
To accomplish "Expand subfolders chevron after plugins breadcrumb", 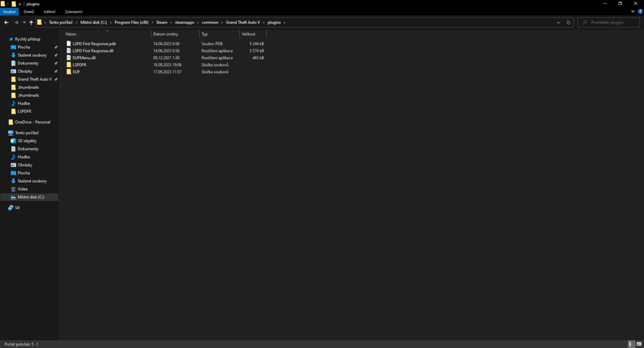I will [284, 23].
